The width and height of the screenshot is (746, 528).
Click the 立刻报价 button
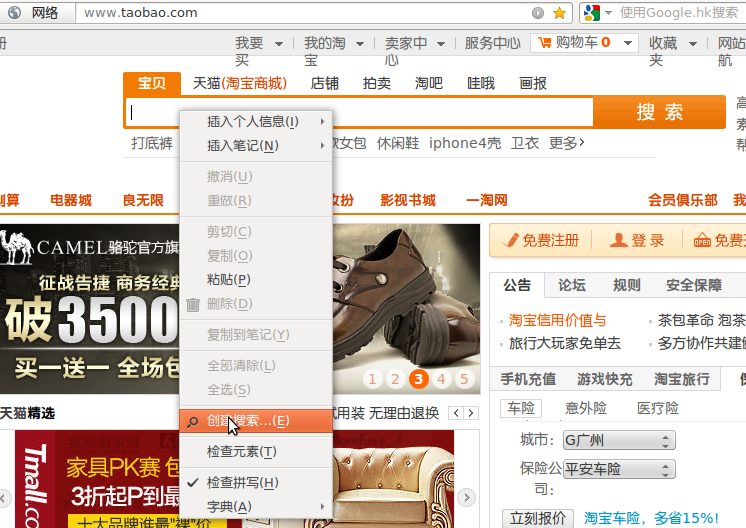point(538,518)
